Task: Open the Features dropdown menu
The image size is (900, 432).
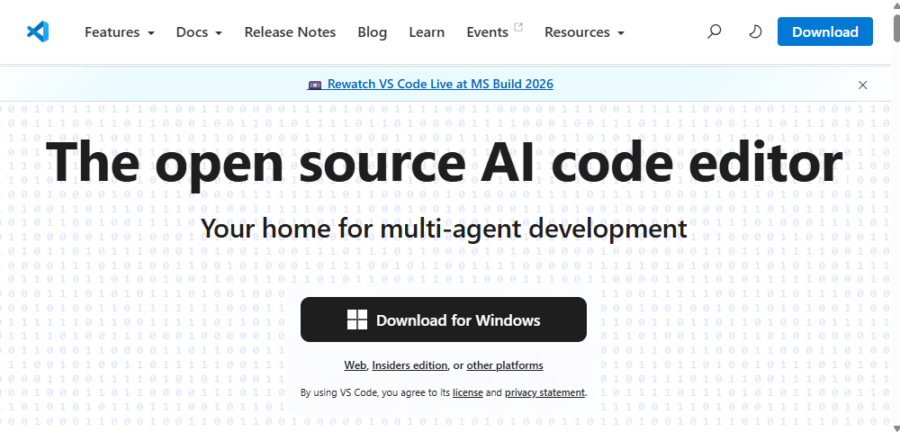Action: (x=119, y=32)
